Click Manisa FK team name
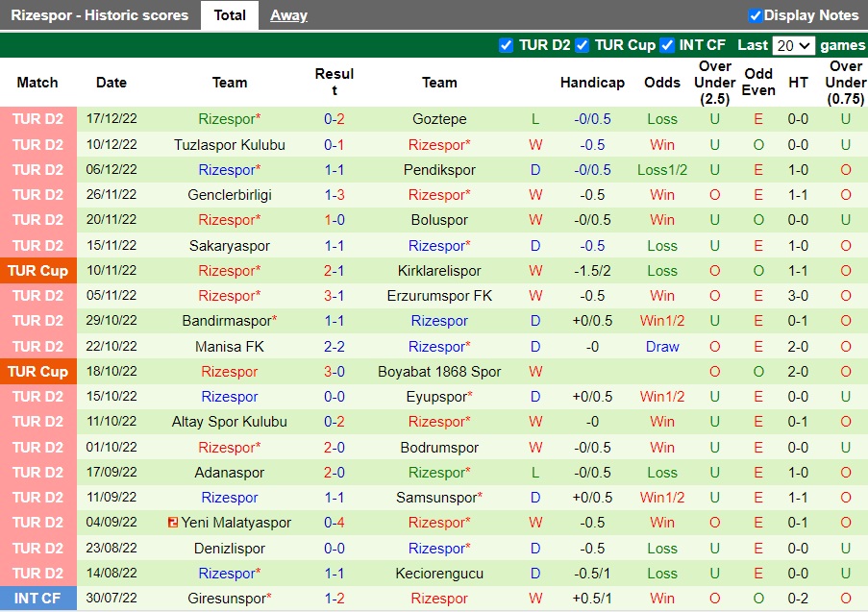 [x=229, y=347]
